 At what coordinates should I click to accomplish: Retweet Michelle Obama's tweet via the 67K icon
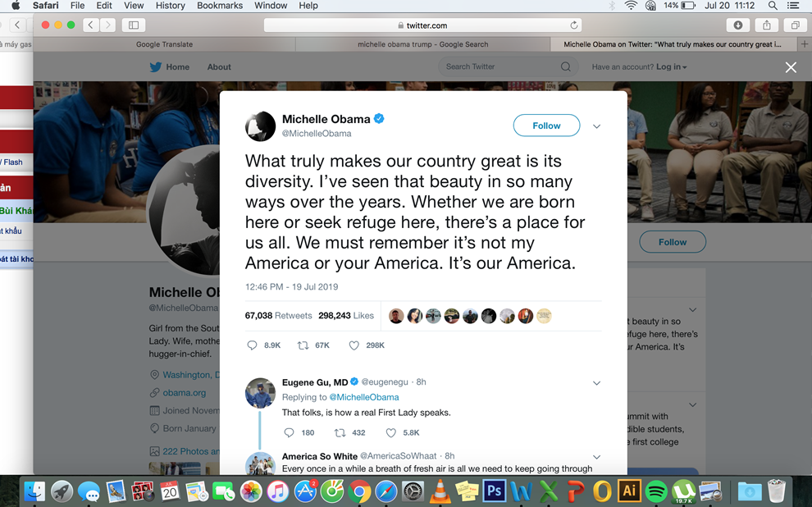point(303,345)
